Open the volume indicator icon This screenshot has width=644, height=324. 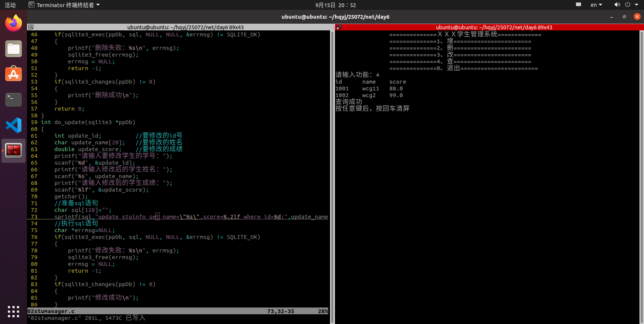617,5
